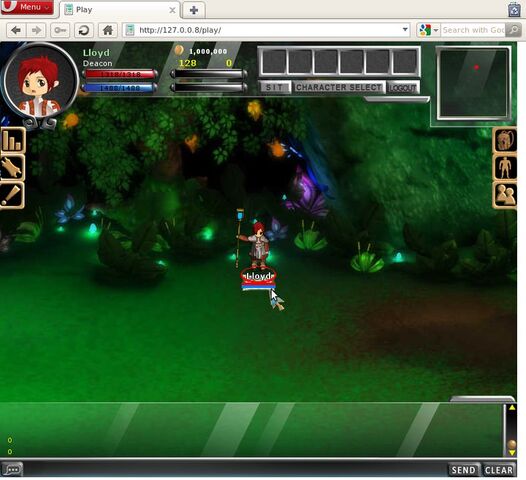The image size is (526, 480).
Task: Open the closed tabs trash icon
Action: click(514, 9)
